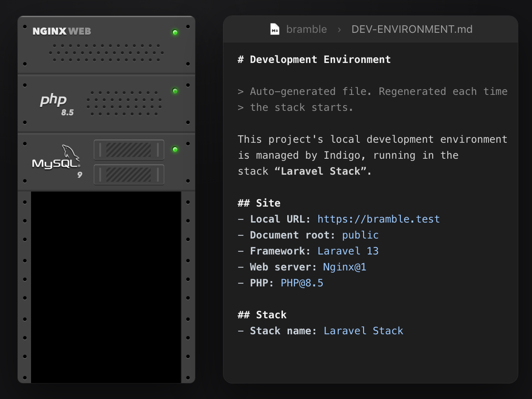Click the Nginx@1 web server value
Viewport: 532px width, 399px height.
[345, 267]
